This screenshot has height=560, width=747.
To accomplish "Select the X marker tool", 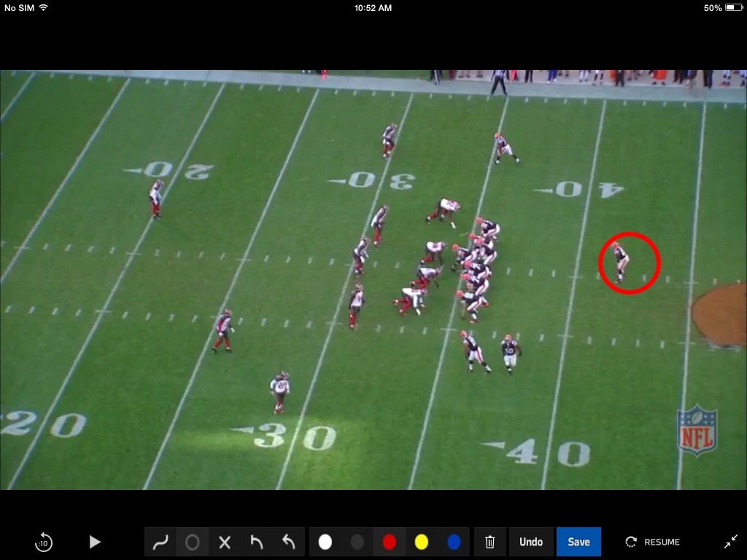I will (x=225, y=542).
